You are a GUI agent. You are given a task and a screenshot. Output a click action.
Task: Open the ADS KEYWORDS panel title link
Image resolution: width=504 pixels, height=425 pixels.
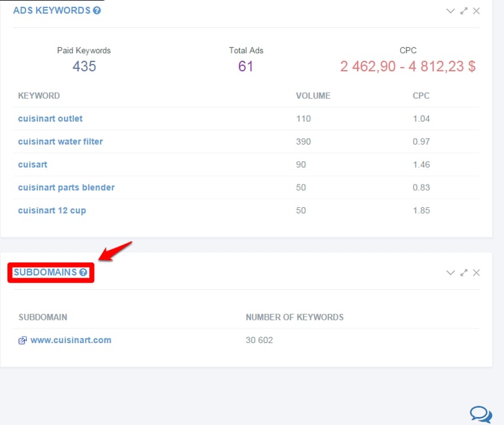pos(52,11)
